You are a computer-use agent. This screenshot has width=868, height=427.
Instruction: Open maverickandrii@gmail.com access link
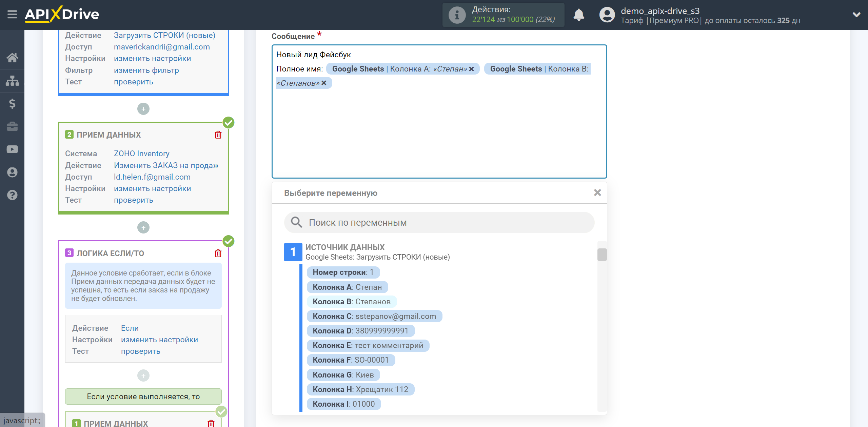162,47
